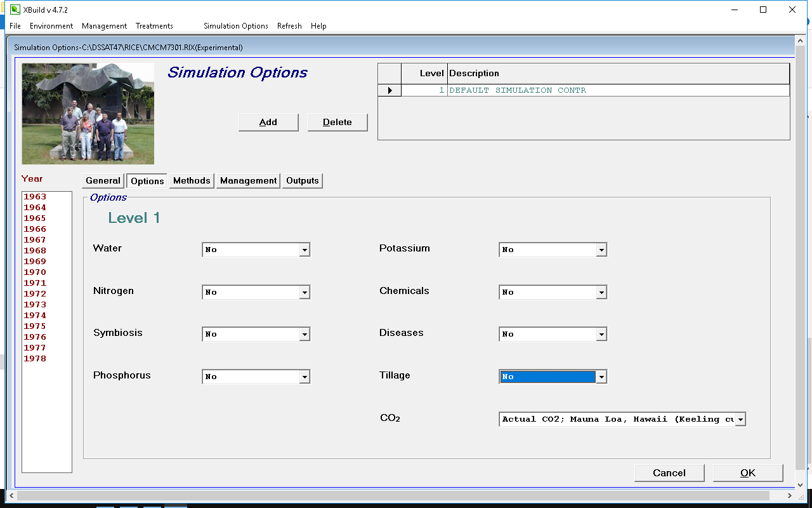Switch to the General tab
Screen dimensions: 812x508
coord(103,181)
